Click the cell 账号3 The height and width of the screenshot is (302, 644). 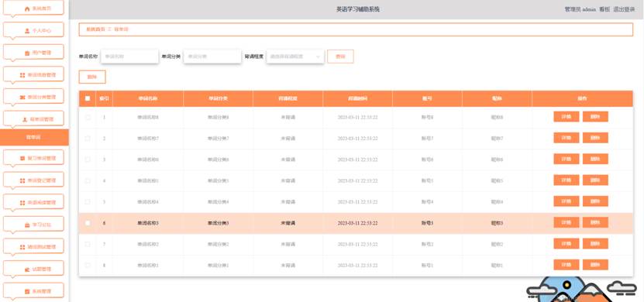click(427, 223)
